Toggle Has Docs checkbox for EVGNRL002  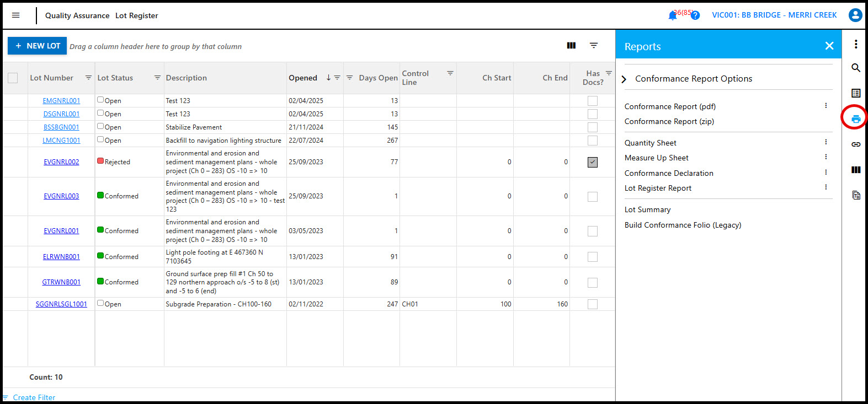pyautogui.click(x=592, y=162)
